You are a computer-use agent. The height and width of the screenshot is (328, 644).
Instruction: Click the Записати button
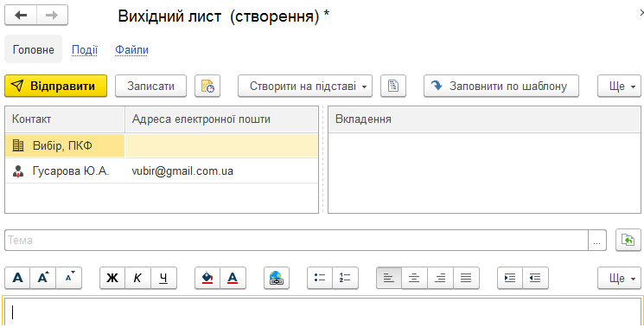pyautogui.click(x=150, y=86)
